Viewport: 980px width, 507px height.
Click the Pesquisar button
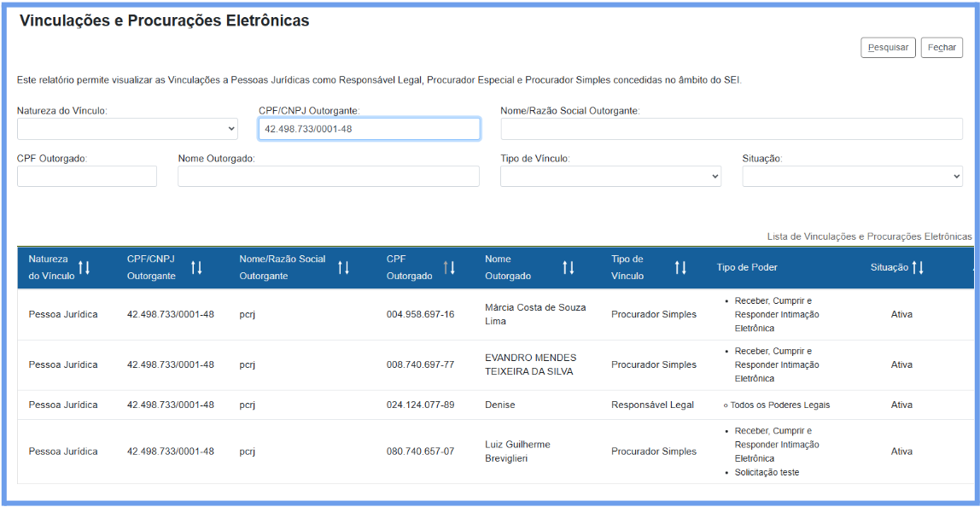(888, 48)
